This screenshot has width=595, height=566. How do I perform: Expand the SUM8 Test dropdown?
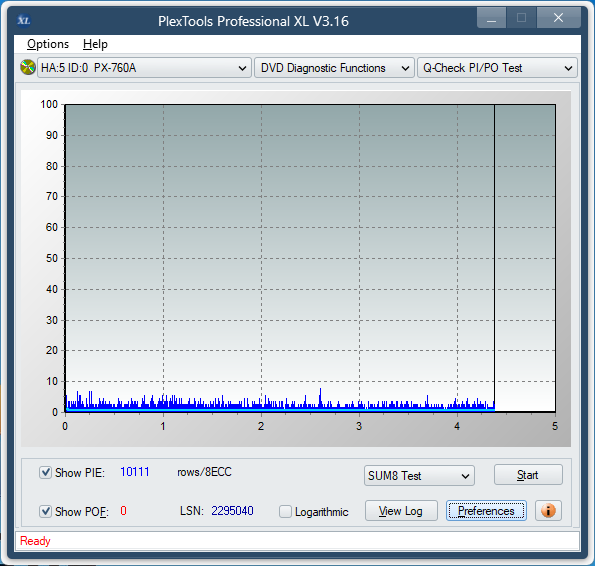pos(419,476)
